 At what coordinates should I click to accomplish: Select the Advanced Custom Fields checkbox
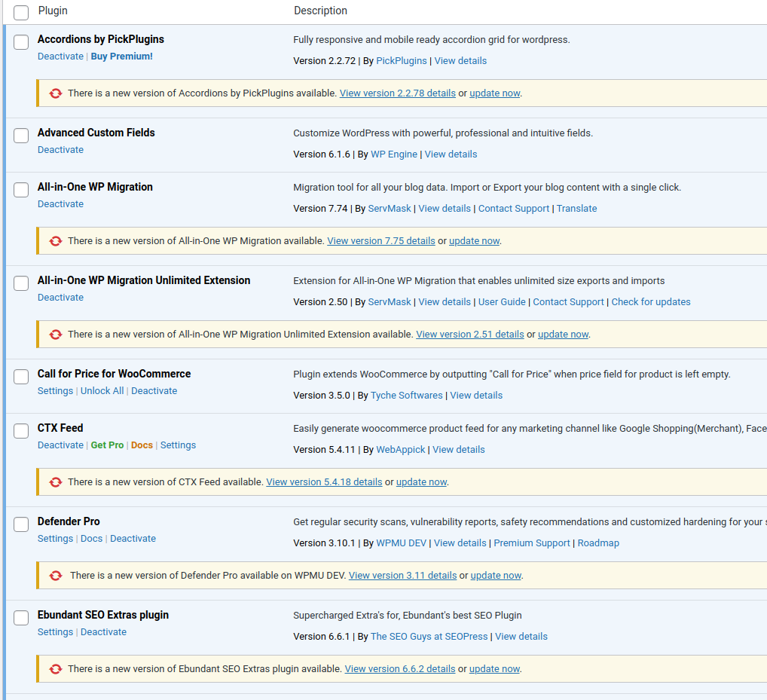(21, 136)
